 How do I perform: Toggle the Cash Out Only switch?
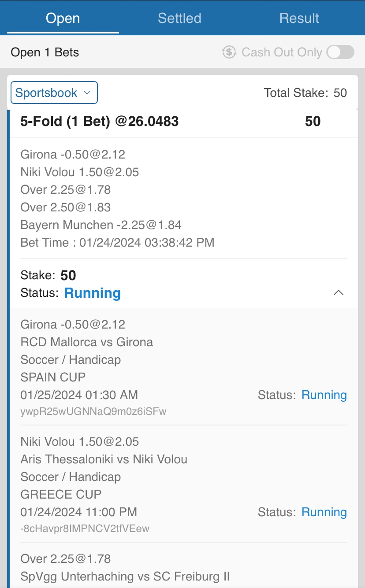(x=340, y=52)
